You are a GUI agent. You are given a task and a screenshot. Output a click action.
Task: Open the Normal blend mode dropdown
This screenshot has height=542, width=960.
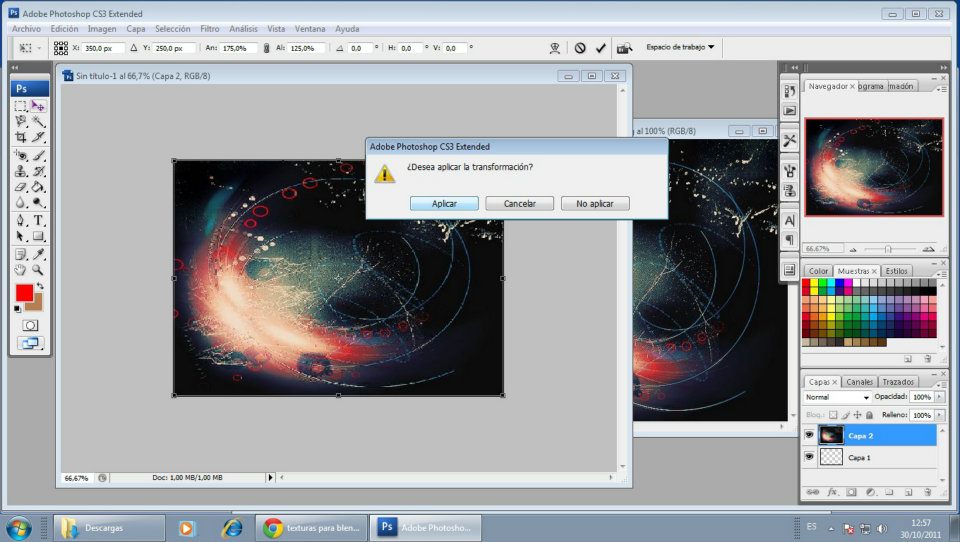click(836, 397)
